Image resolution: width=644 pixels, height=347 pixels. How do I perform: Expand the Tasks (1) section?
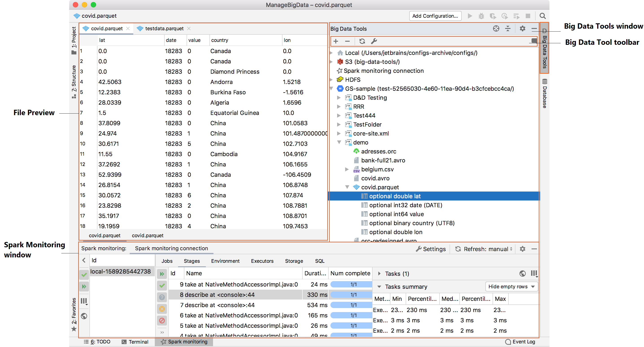point(379,274)
